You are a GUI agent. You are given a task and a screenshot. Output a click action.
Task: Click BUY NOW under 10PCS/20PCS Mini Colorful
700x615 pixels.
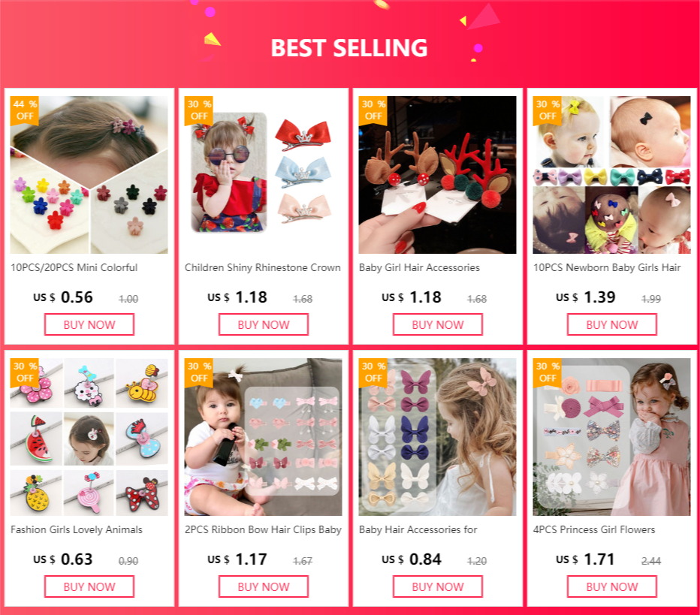(x=89, y=324)
